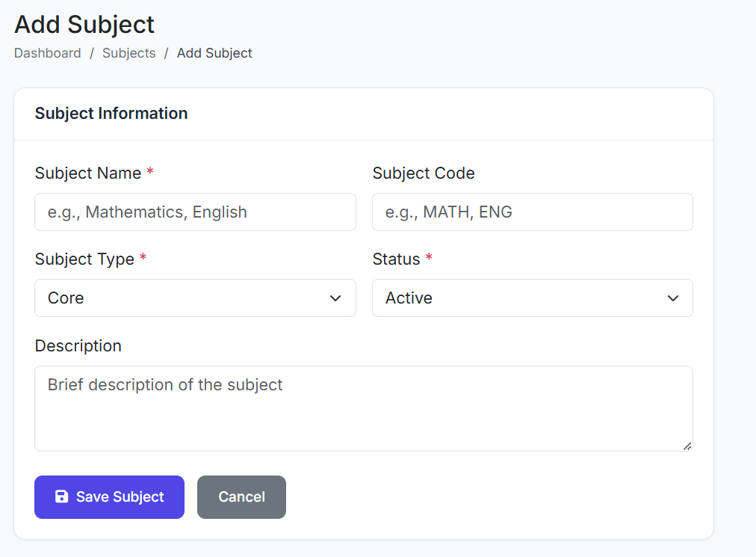This screenshot has height=557, width=756.
Task: Click the Status field label
Action: 396,259
